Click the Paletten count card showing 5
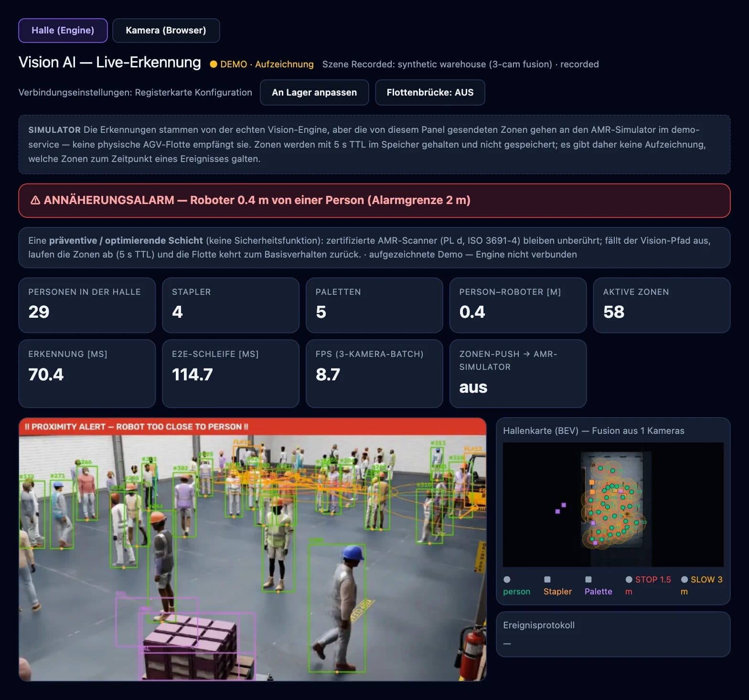This screenshot has height=700, width=749. [374, 305]
